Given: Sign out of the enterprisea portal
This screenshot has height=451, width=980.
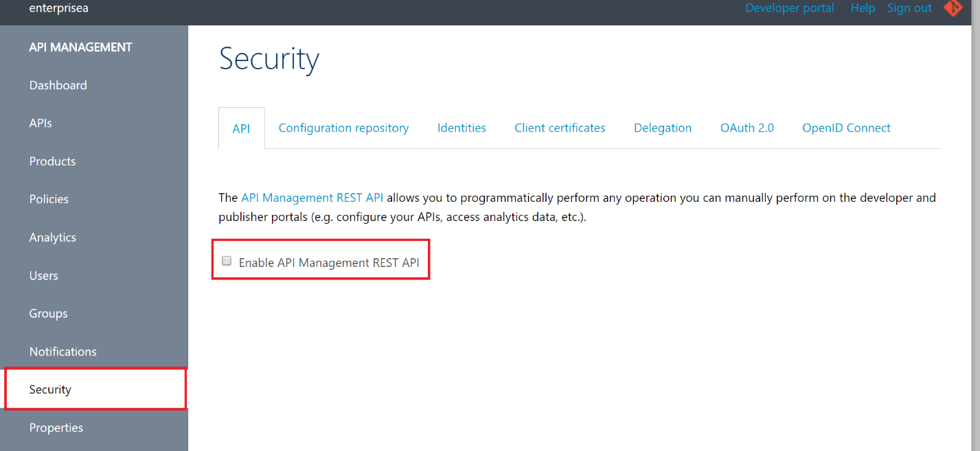Looking at the screenshot, I should click(909, 8).
